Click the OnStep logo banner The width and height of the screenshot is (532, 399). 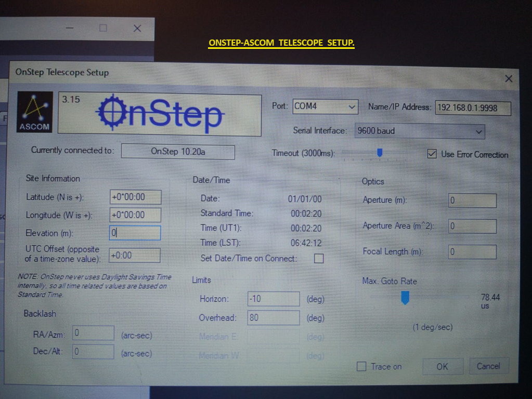[160, 115]
